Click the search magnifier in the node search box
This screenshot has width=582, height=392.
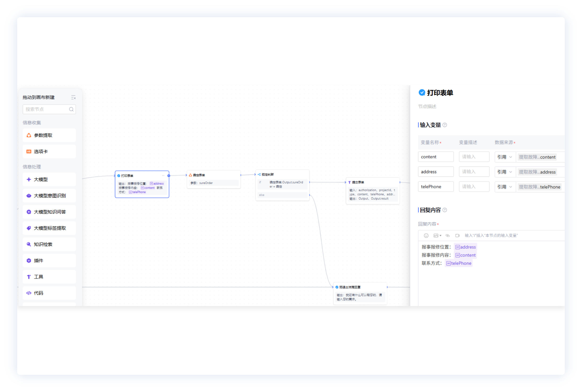pos(71,109)
